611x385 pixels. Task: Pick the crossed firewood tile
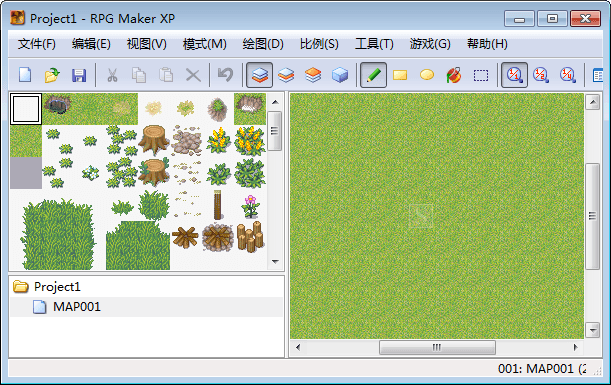point(185,237)
